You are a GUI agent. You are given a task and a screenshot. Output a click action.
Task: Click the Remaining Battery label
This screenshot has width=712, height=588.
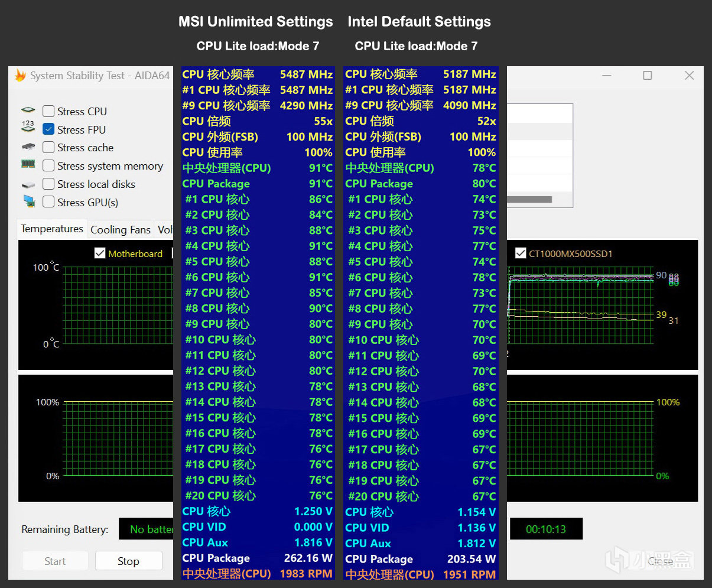(x=65, y=529)
